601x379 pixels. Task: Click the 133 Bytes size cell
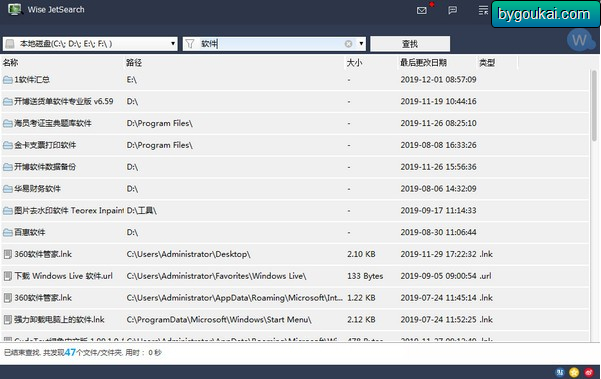365,276
